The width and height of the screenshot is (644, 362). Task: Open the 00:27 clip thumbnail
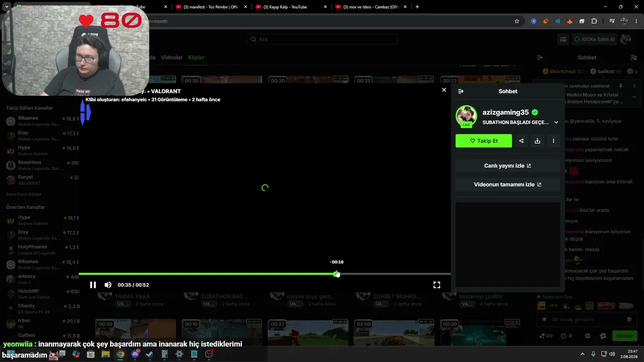point(308,332)
